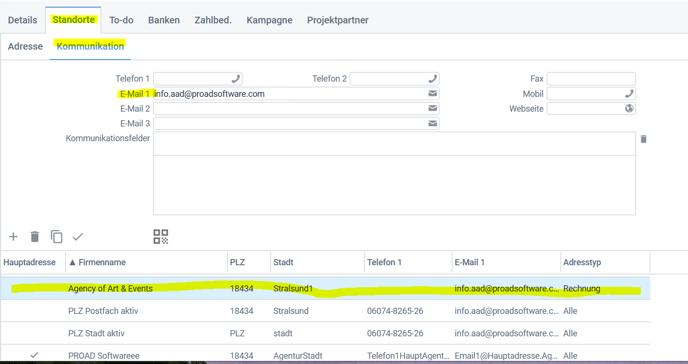Switch to the Standorte tab
This screenshot has width=688, height=364.
click(73, 20)
